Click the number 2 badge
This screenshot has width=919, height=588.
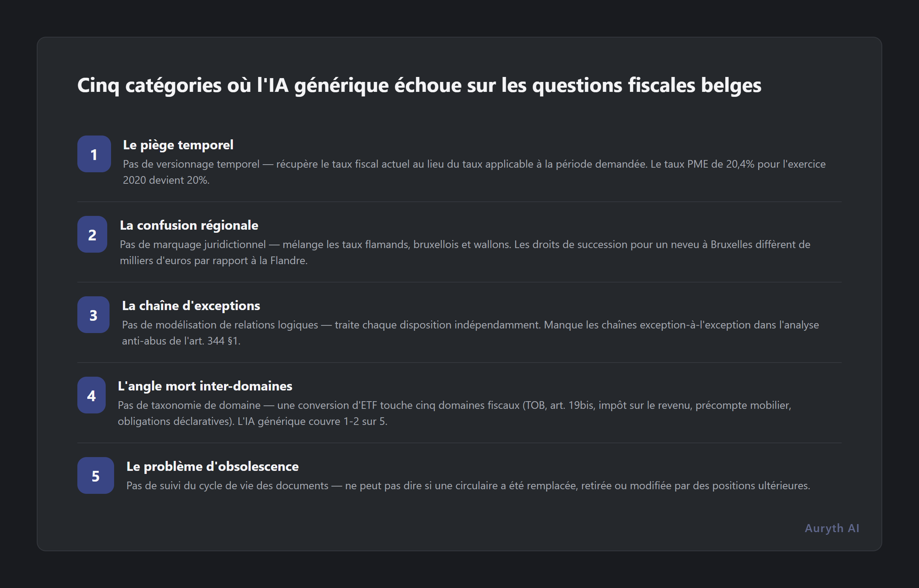[92, 234]
